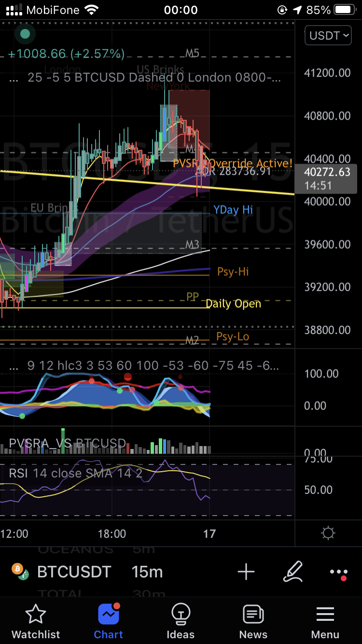Tap the Psy-Lo level label
The image size is (362, 644).
click(x=233, y=336)
